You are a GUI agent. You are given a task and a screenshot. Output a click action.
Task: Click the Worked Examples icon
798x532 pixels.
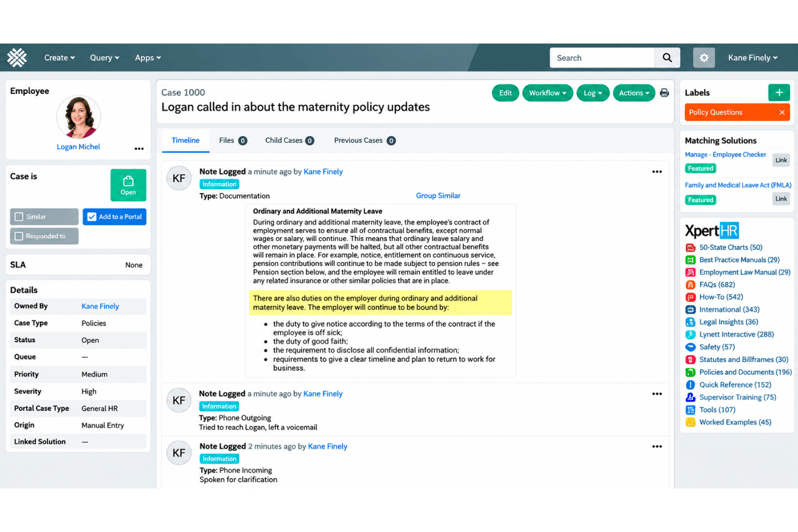pos(690,422)
